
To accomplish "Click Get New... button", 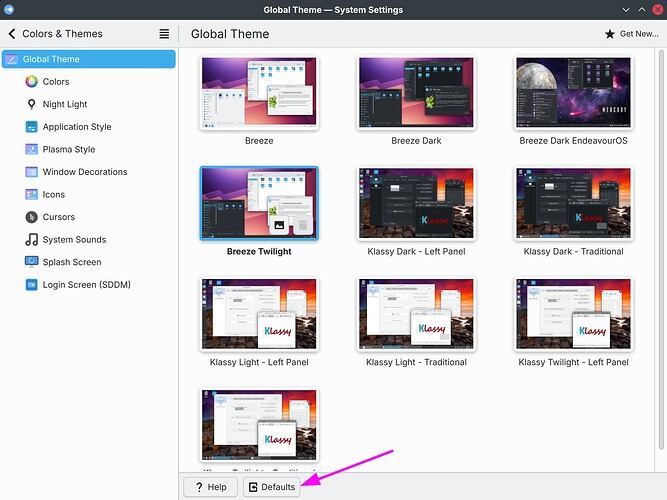I will click(632, 34).
